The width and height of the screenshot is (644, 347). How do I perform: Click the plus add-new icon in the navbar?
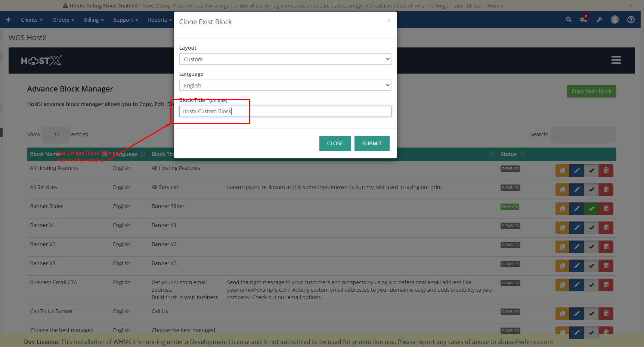click(8, 20)
